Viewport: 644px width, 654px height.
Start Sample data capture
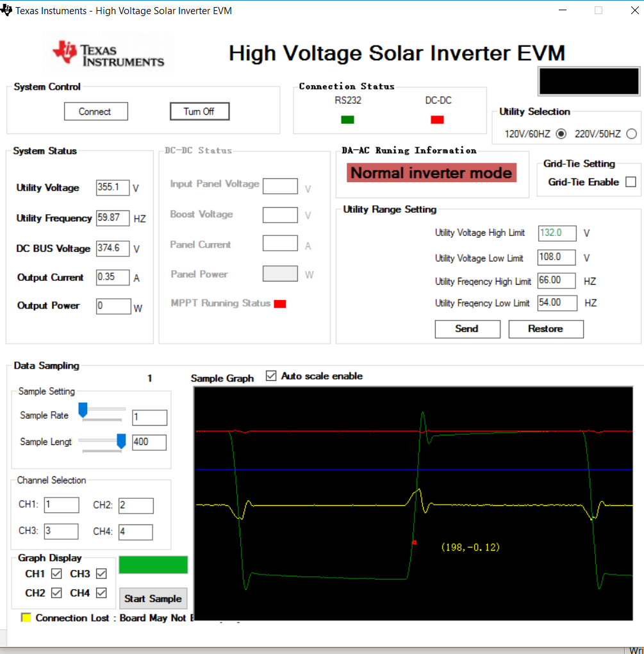tap(153, 598)
